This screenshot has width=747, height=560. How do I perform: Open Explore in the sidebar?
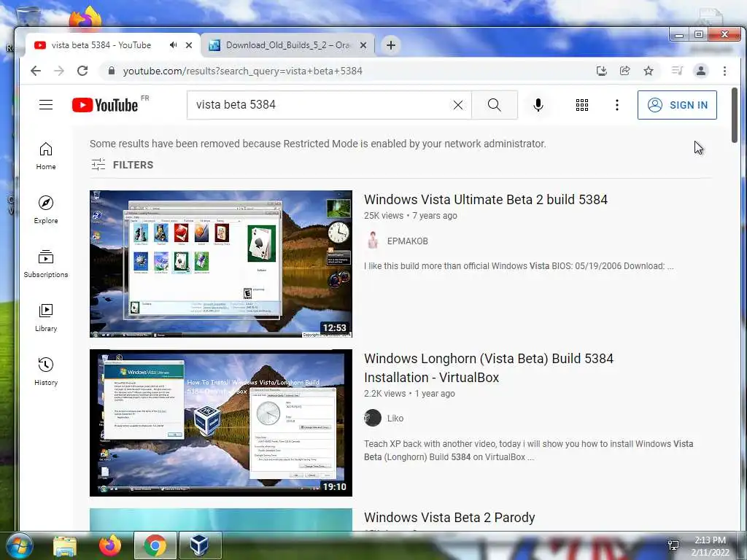pos(46,210)
